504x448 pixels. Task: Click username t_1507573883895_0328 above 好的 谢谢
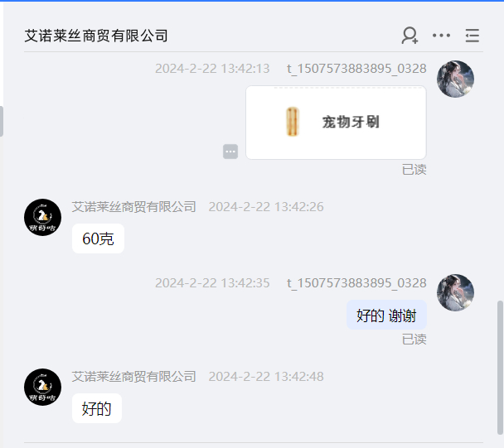coord(356,283)
